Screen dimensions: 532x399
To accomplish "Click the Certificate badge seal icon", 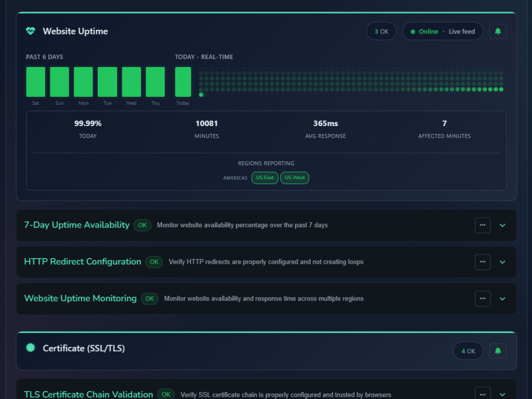I will tap(30, 348).
